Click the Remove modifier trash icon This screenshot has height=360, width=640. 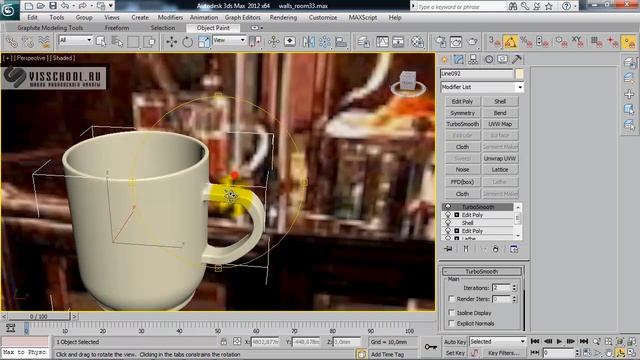[x=496, y=249]
